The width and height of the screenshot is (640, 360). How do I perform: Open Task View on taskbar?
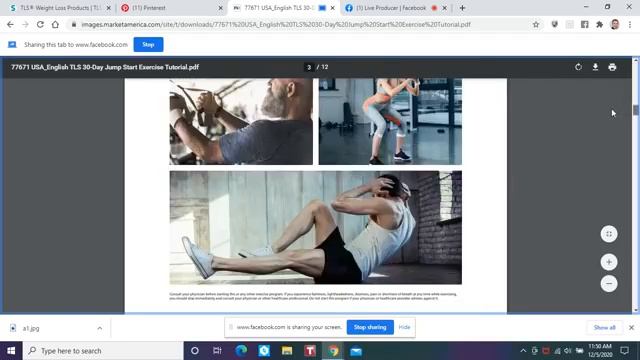point(217,351)
